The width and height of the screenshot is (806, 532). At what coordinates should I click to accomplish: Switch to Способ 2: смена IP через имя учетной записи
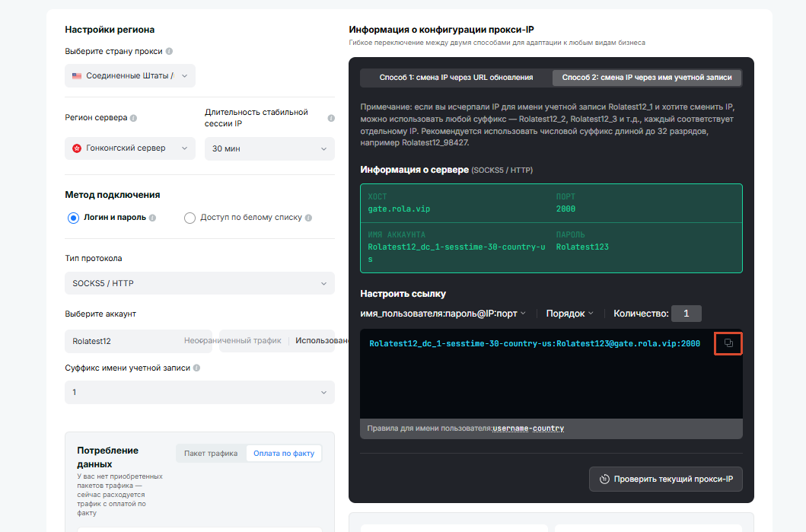(x=647, y=78)
